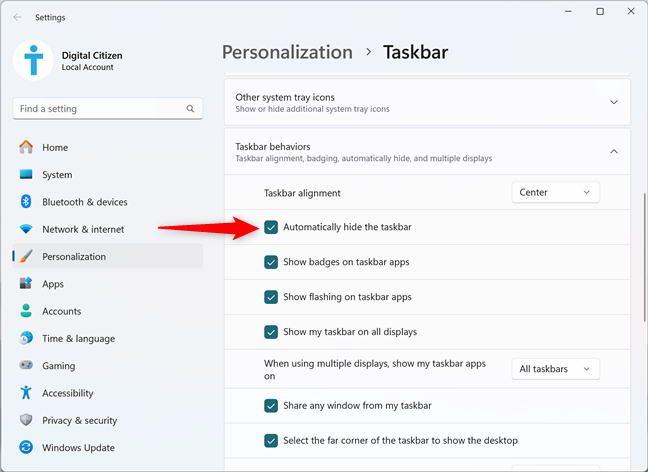Click the Network & internet wifi icon

tap(26, 229)
